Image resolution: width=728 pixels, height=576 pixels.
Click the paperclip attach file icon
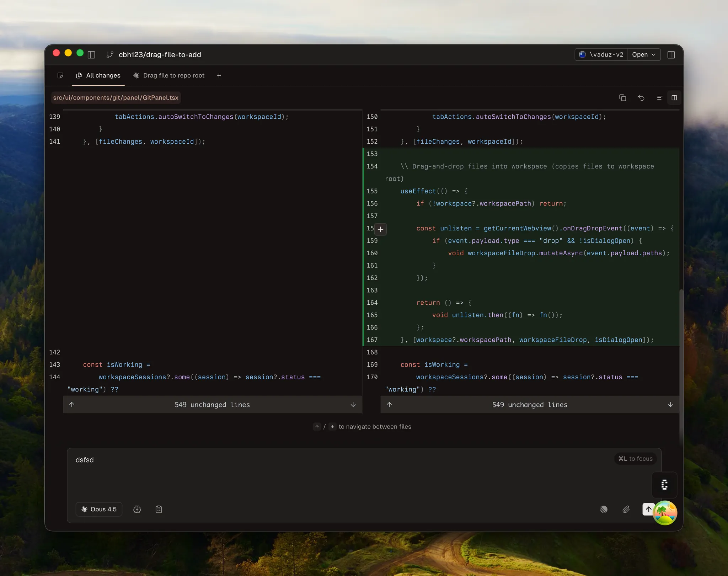point(626,510)
